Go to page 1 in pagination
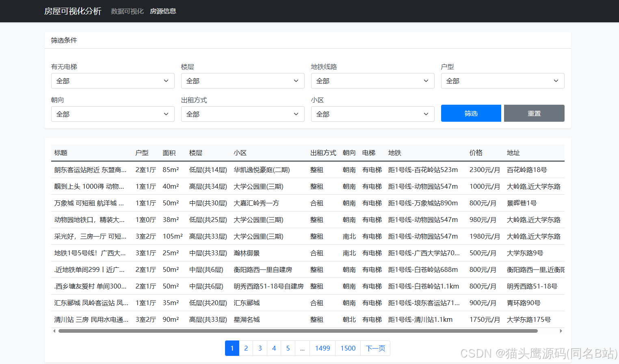This screenshot has height=364, width=619. (x=232, y=348)
